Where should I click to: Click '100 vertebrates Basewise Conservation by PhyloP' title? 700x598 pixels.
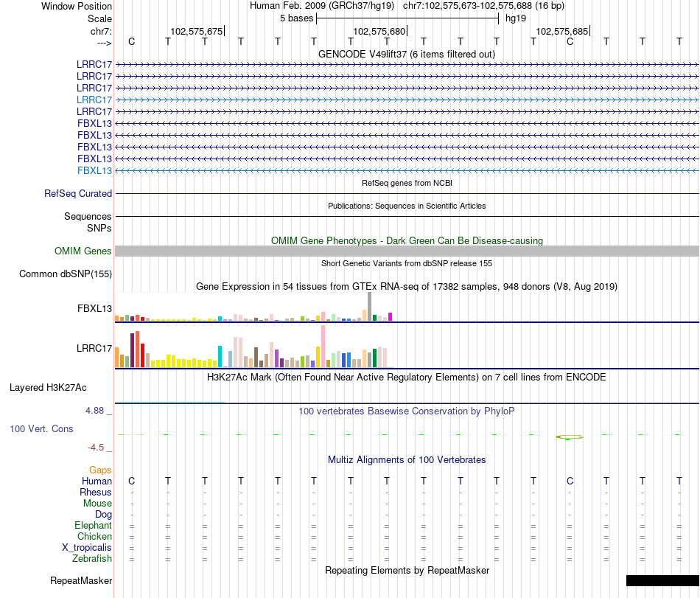(x=407, y=411)
